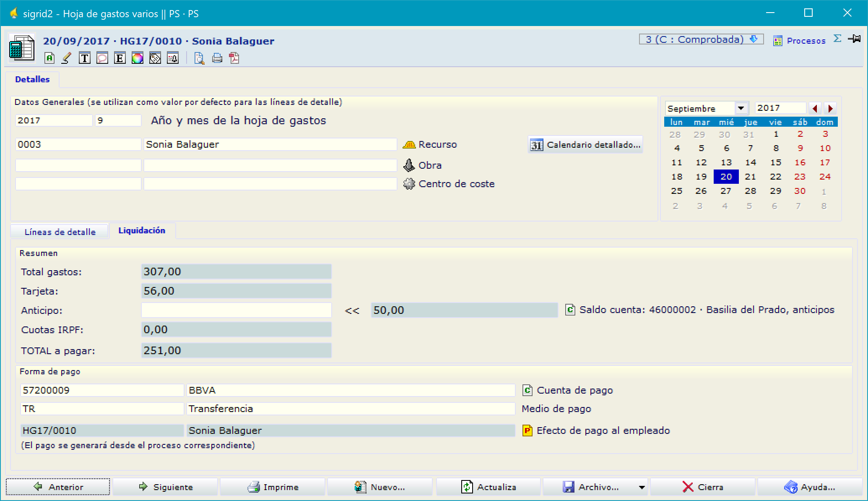The width and height of the screenshot is (868, 501).
Task: Click the print preview magnifier icon
Action: point(199,58)
